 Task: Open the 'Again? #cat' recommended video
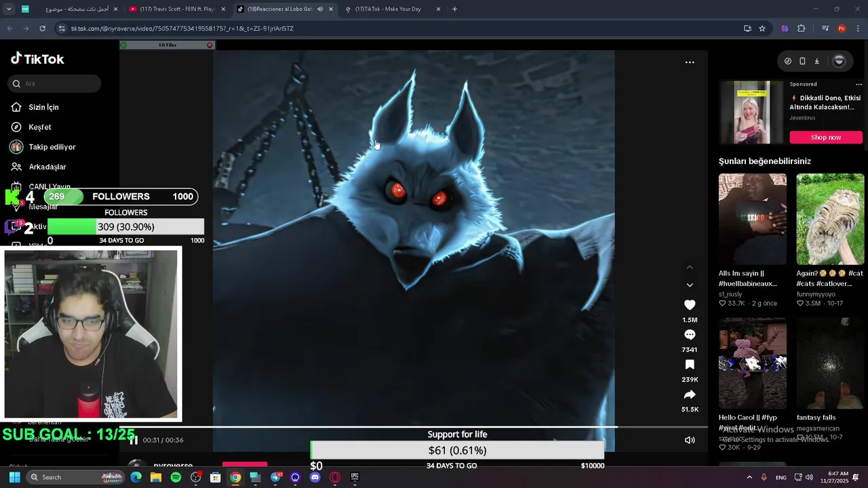[830, 219]
